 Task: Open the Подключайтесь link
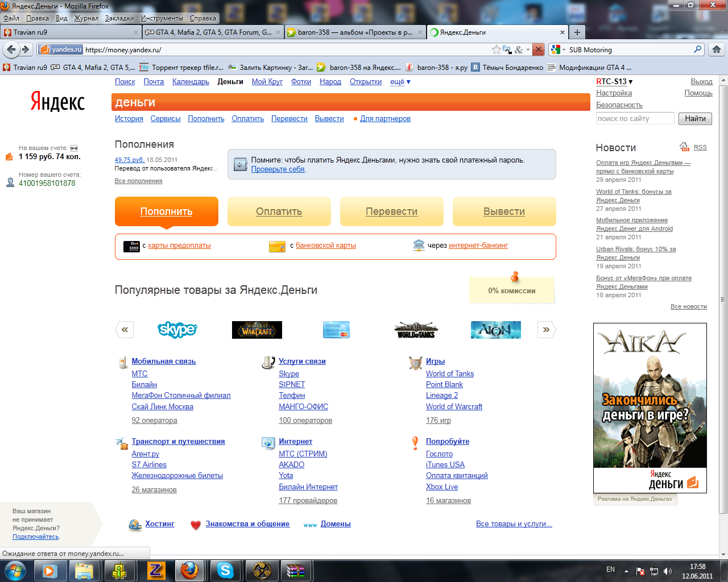(x=36, y=537)
